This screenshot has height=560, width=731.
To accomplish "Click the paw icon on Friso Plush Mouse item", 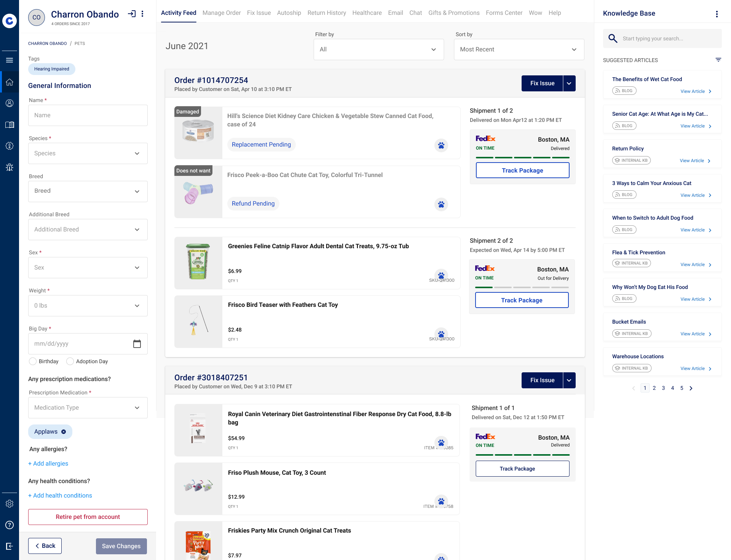I will (441, 501).
